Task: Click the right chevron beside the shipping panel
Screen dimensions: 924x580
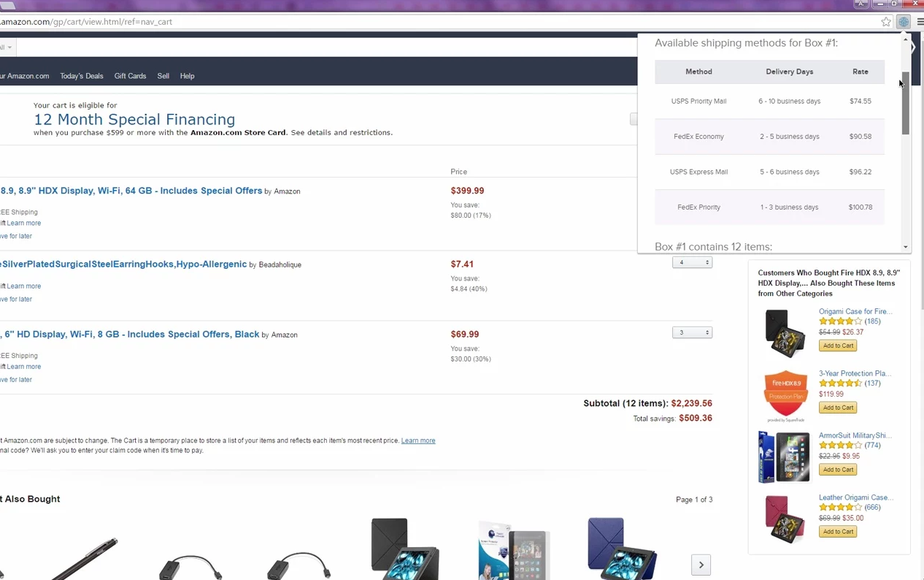Action: click(910, 47)
